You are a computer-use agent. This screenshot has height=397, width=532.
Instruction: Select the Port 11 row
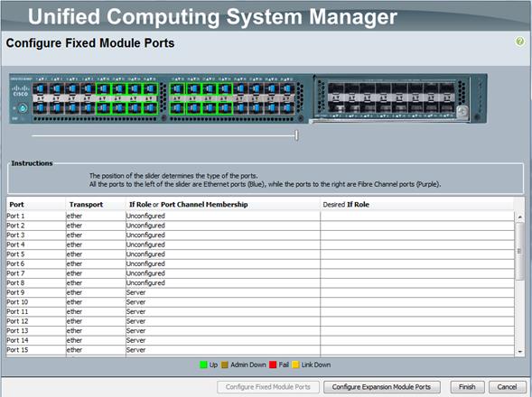pos(260,311)
